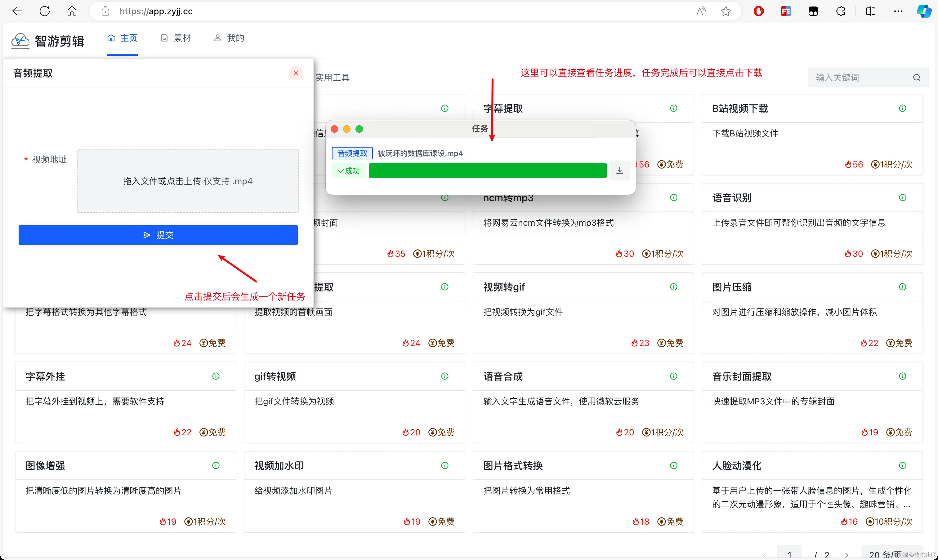Go to next page arrow
The width and height of the screenshot is (938, 560).
click(847, 554)
